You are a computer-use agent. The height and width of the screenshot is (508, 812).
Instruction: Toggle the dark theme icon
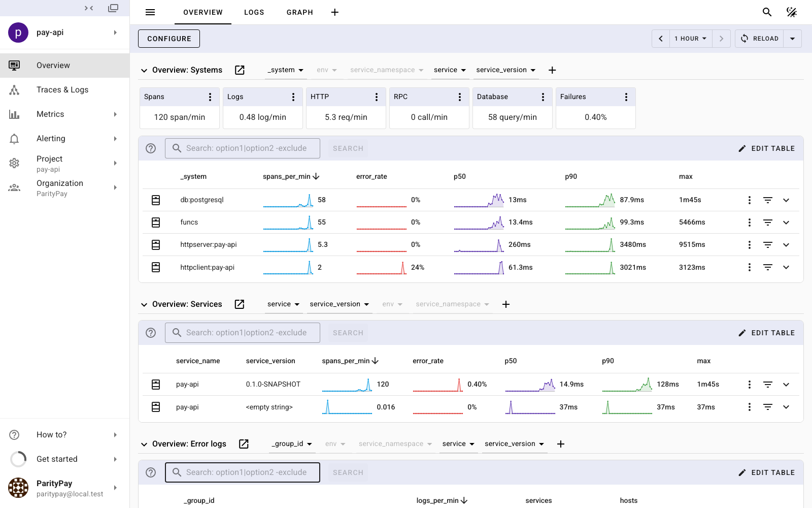(791, 12)
